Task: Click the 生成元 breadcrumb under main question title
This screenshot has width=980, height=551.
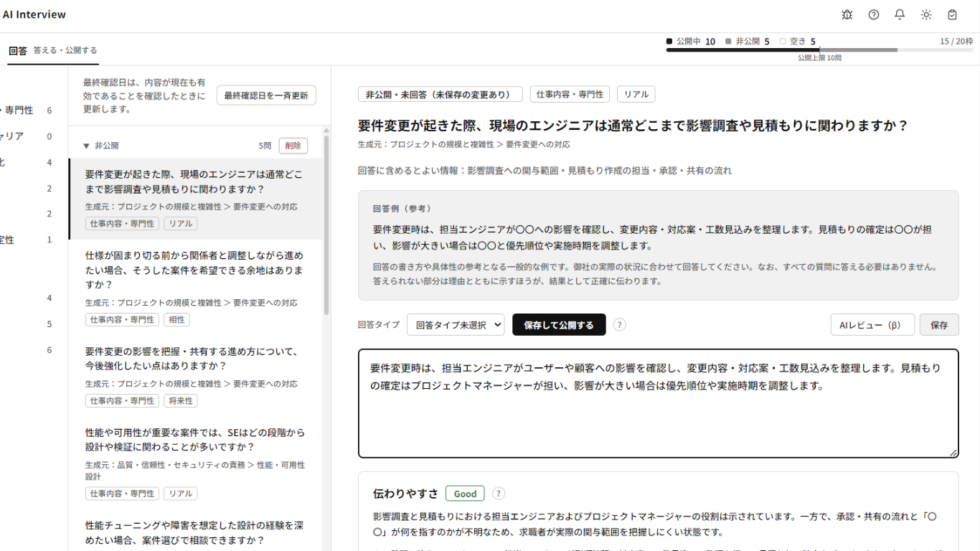Action: pyautogui.click(x=464, y=144)
